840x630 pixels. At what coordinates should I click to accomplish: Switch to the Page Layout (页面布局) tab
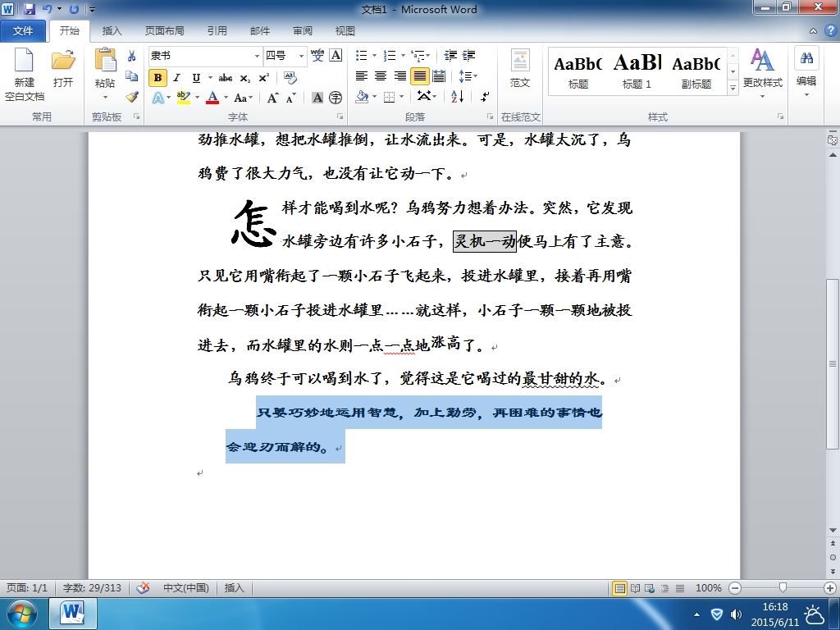[x=164, y=31]
